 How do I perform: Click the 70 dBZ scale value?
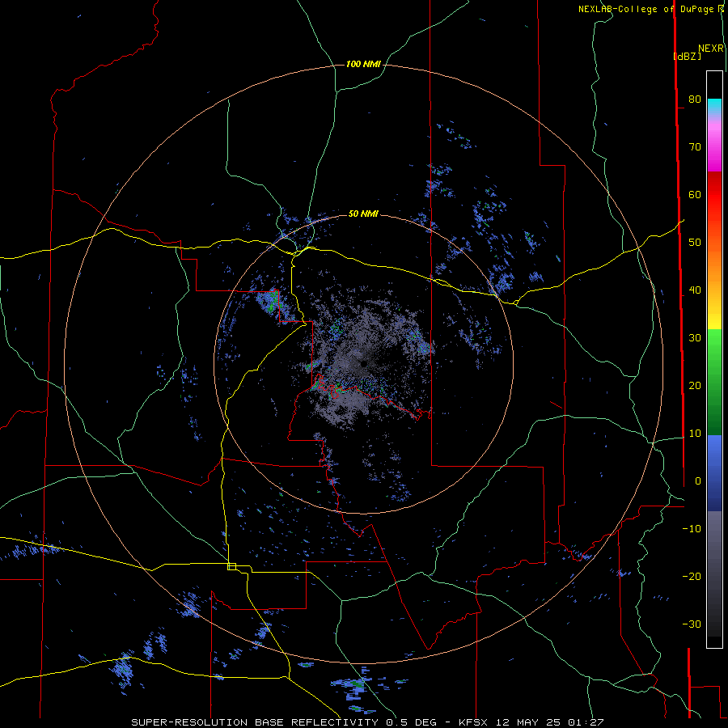tap(695, 146)
